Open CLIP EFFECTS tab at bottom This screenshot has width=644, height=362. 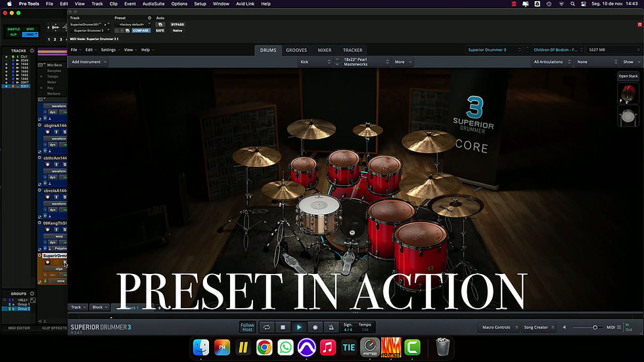54,328
